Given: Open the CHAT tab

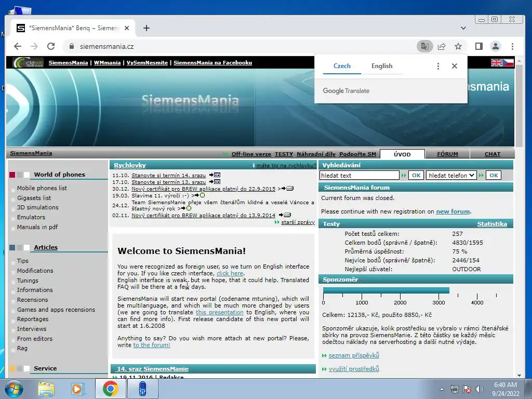Looking at the screenshot, I should 493,154.
